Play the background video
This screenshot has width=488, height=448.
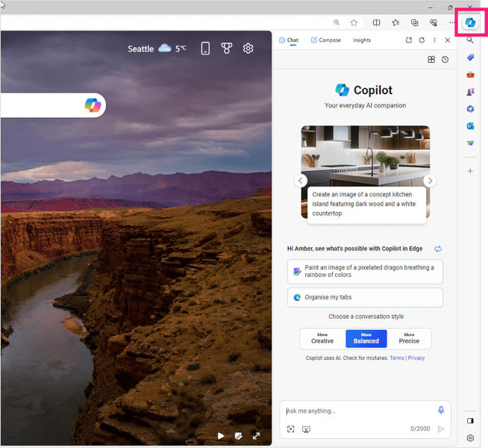click(221, 435)
